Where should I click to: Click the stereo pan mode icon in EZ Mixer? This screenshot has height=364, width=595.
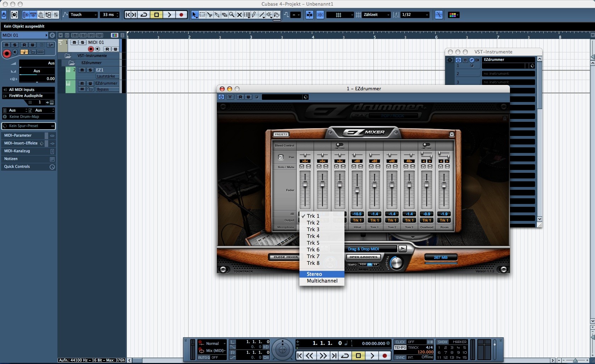click(281, 157)
